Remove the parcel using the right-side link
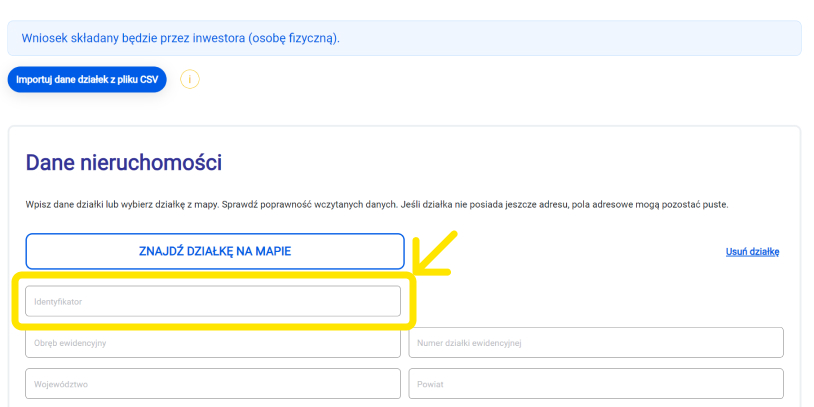The width and height of the screenshot is (814, 407). 752,251
